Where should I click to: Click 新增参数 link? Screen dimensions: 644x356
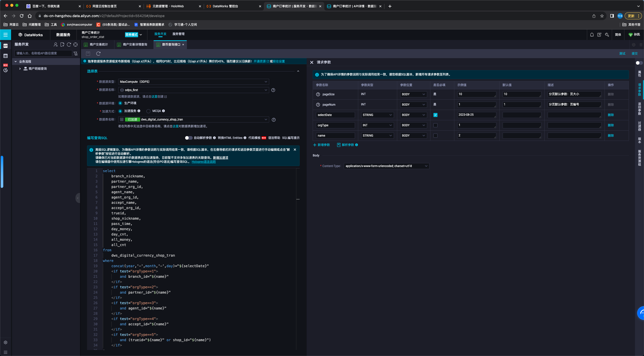321,145
